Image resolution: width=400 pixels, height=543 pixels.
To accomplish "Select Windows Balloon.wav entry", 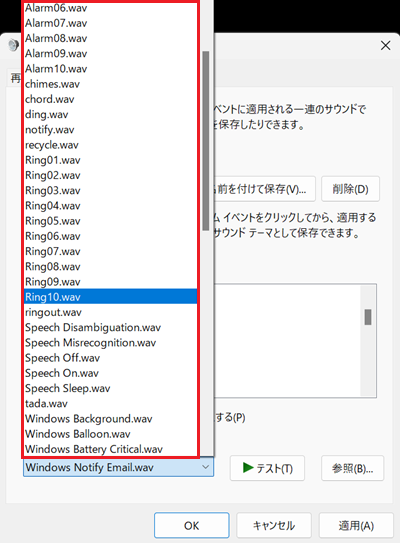I will click(x=111, y=434).
